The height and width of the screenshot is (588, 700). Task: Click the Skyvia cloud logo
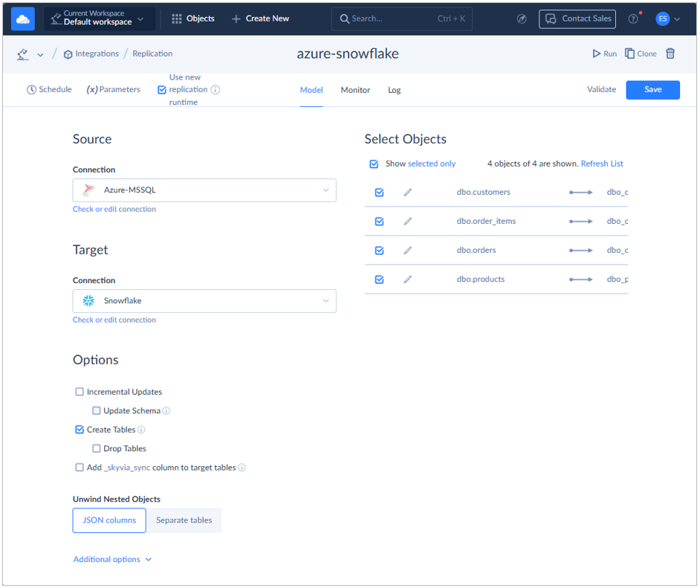(x=23, y=19)
